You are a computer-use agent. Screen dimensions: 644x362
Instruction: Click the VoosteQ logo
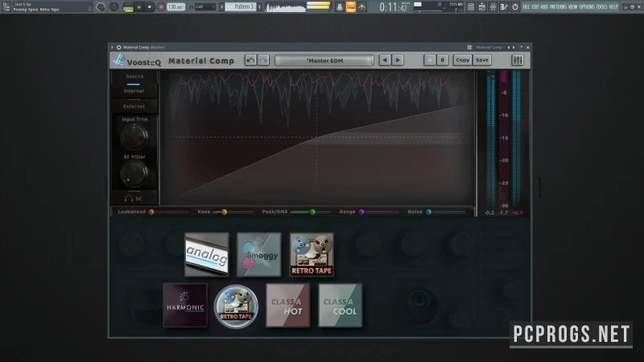137,61
